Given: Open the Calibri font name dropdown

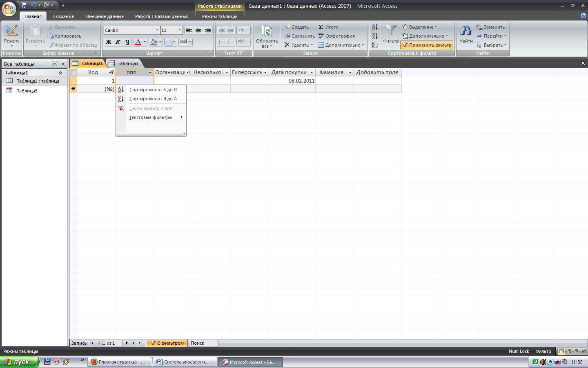Looking at the screenshot, I should 157,30.
